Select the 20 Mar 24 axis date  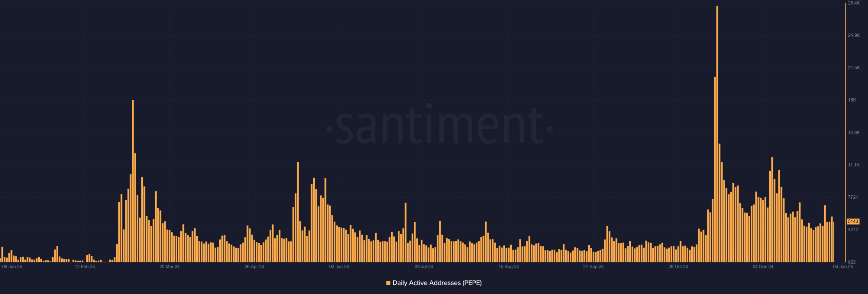click(170, 267)
